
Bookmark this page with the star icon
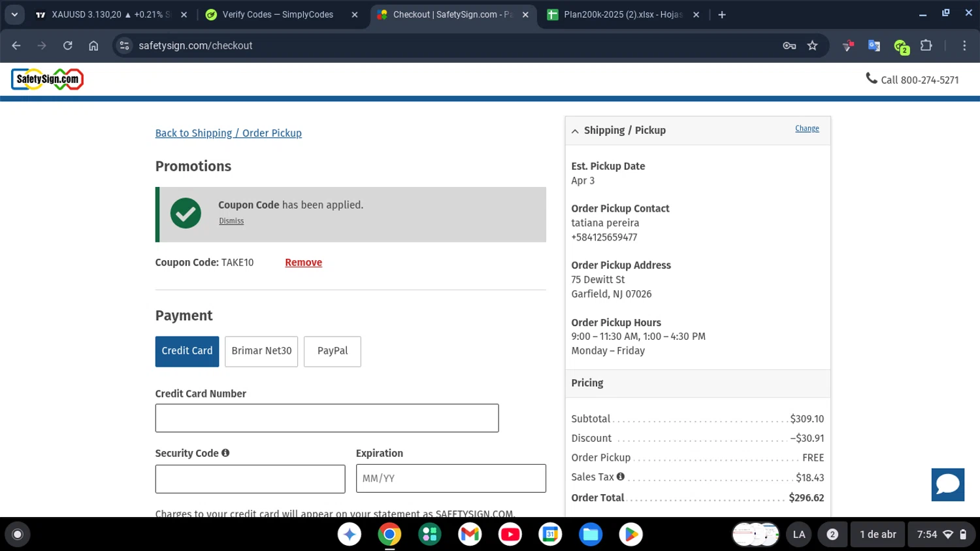[x=812, y=46]
